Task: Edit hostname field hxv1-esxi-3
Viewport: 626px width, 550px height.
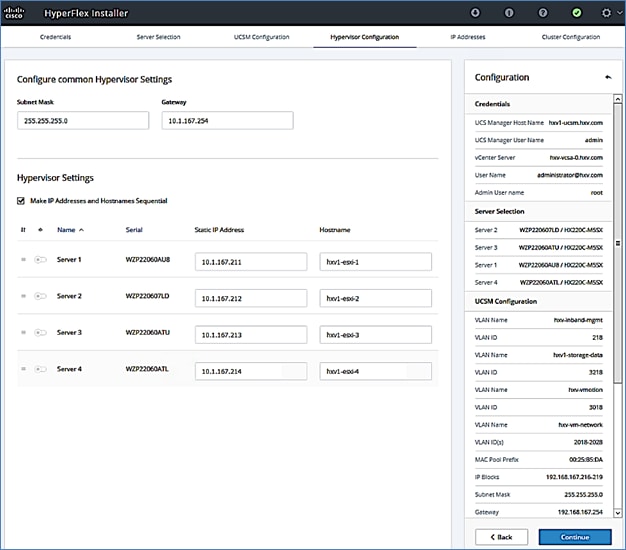Action: point(376,334)
